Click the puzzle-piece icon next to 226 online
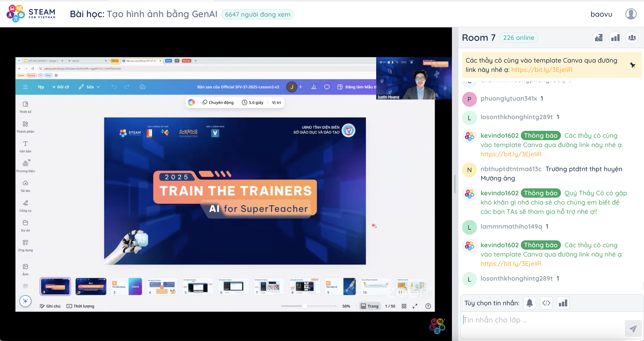Viewport: 644px width, 341px height. [x=599, y=38]
